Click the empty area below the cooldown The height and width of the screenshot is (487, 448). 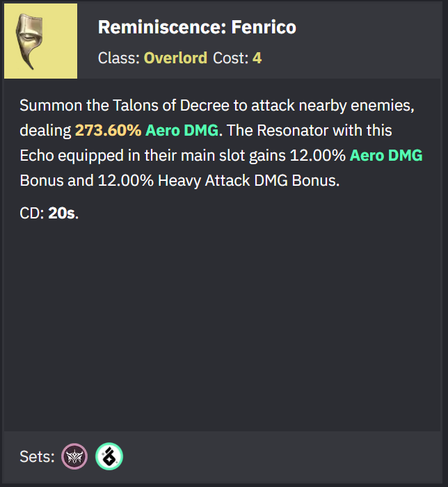(222, 326)
